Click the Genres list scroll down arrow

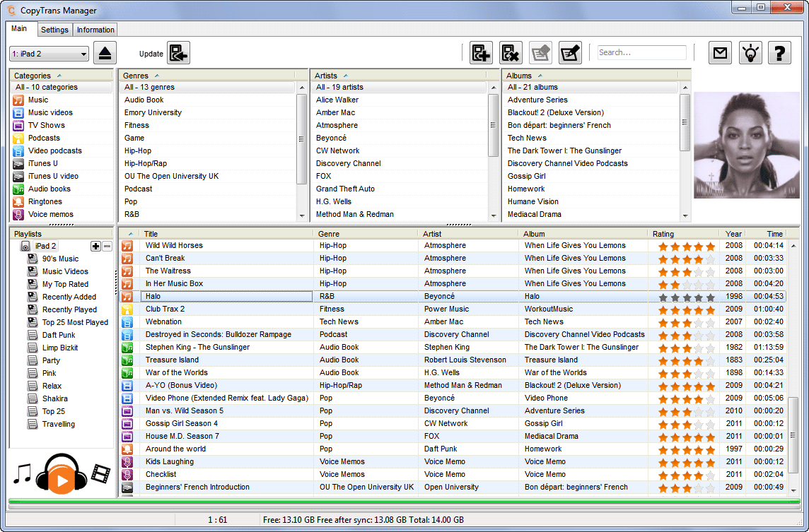click(x=303, y=216)
